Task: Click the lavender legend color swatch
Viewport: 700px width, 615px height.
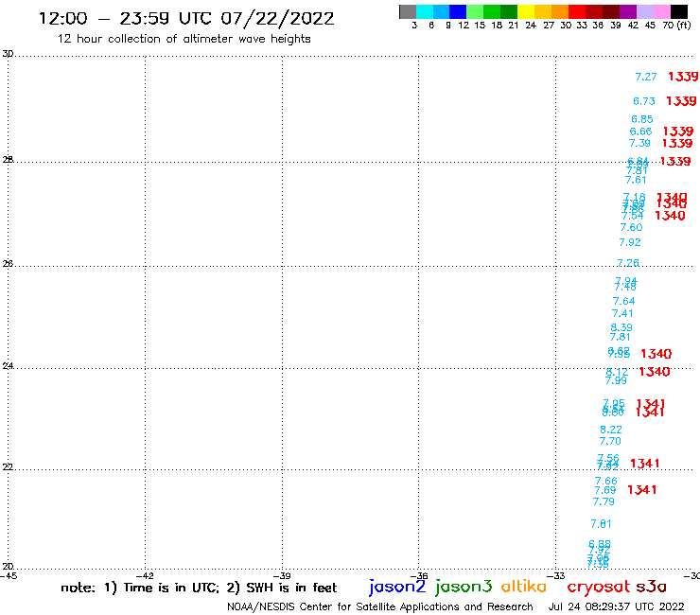Action: 645,11
